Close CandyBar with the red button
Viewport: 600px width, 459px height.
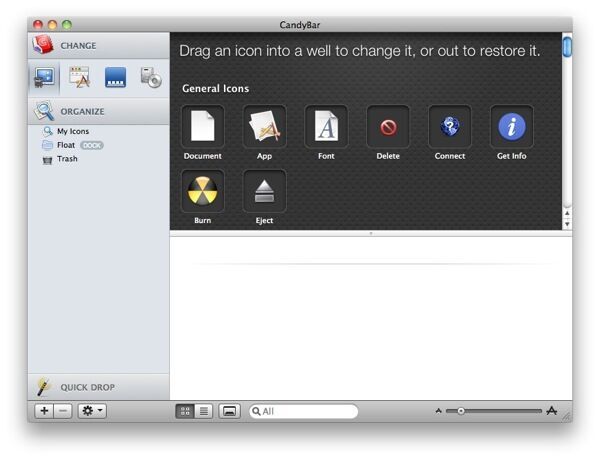[x=38, y=25]
